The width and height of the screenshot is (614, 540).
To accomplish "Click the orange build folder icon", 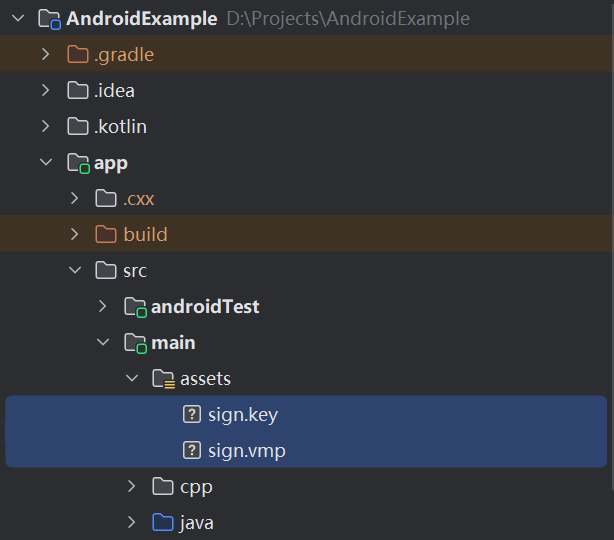I will 106,235.
